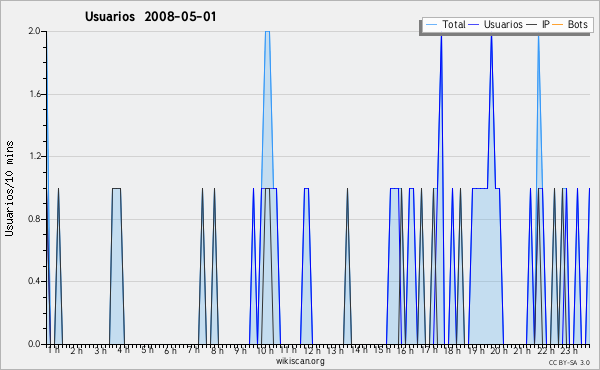Screen dimensions: 600x370
Task: Click the 3 h x-axis label
Action: (x=100, y=350)
